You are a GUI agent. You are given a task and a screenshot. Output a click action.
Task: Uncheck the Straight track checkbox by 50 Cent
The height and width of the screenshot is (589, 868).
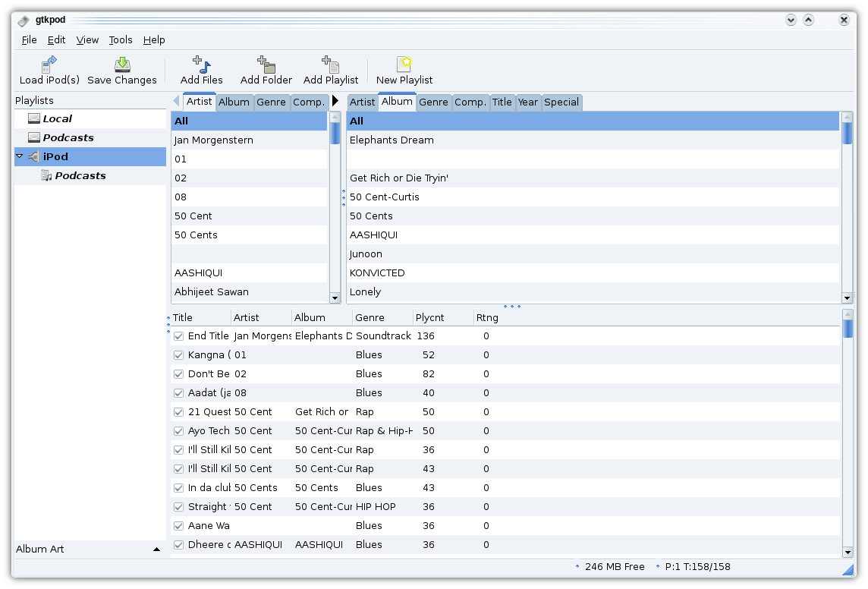click(x=179, y=507)
